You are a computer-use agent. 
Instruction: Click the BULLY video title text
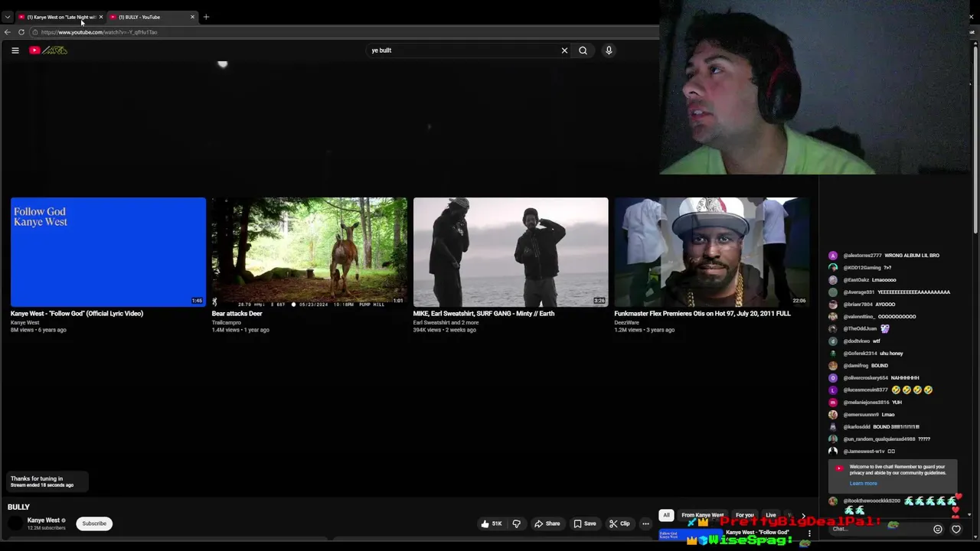[18, 507]
